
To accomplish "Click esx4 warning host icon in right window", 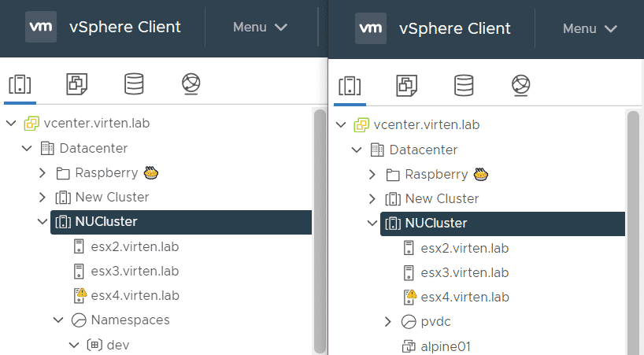I will pyautogui.click(x=409, y=297).
